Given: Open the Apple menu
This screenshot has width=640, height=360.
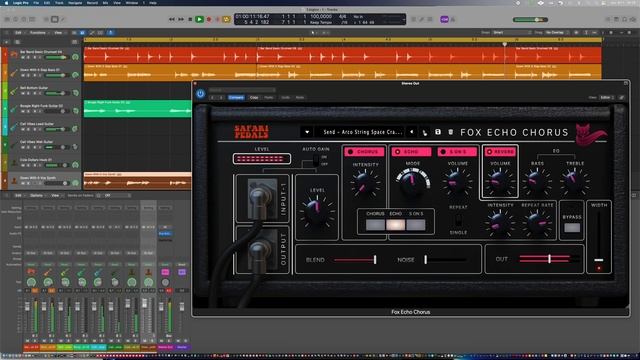Looking at the screenshot, I should pos(6,2).
